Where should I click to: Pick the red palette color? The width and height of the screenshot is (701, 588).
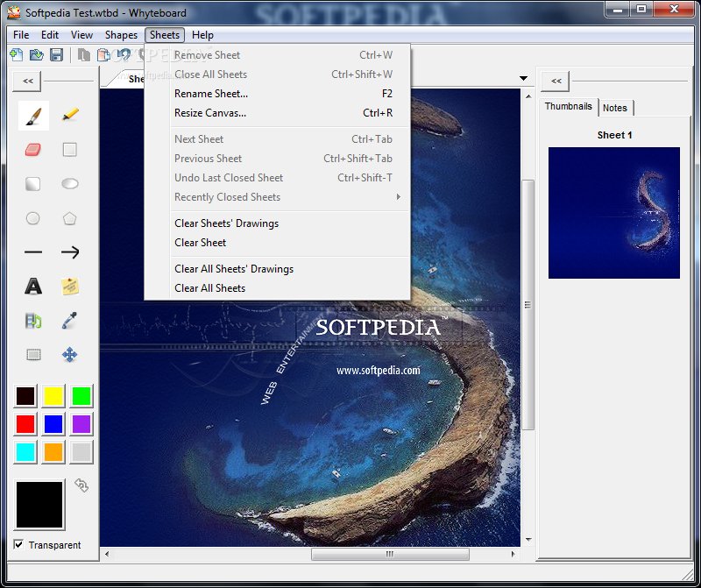pos(25,424)
